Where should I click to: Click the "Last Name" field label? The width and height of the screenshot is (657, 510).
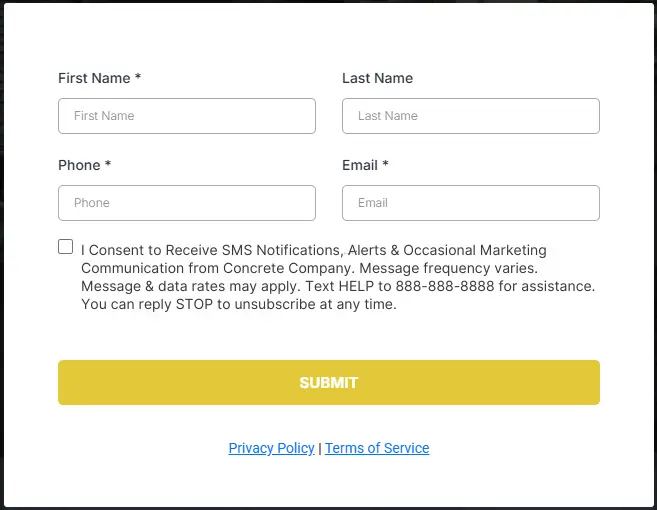[377, 78]
